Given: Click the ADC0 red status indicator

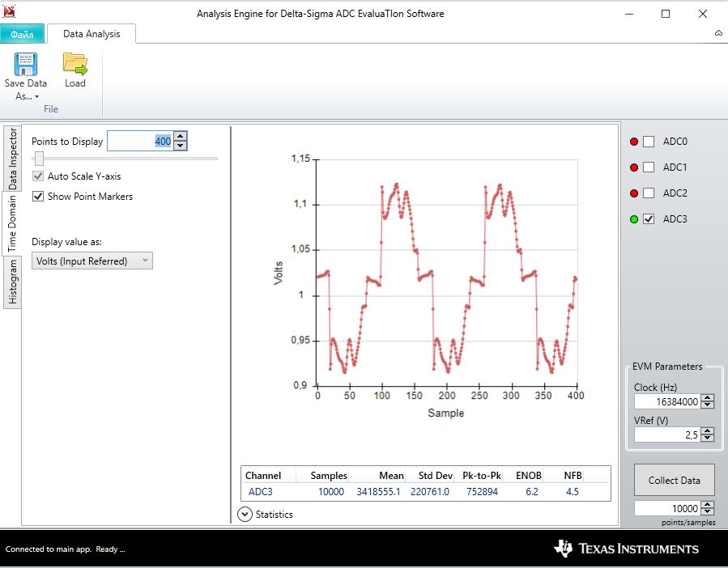Looking at the screenshot, I should pos(634,142).
